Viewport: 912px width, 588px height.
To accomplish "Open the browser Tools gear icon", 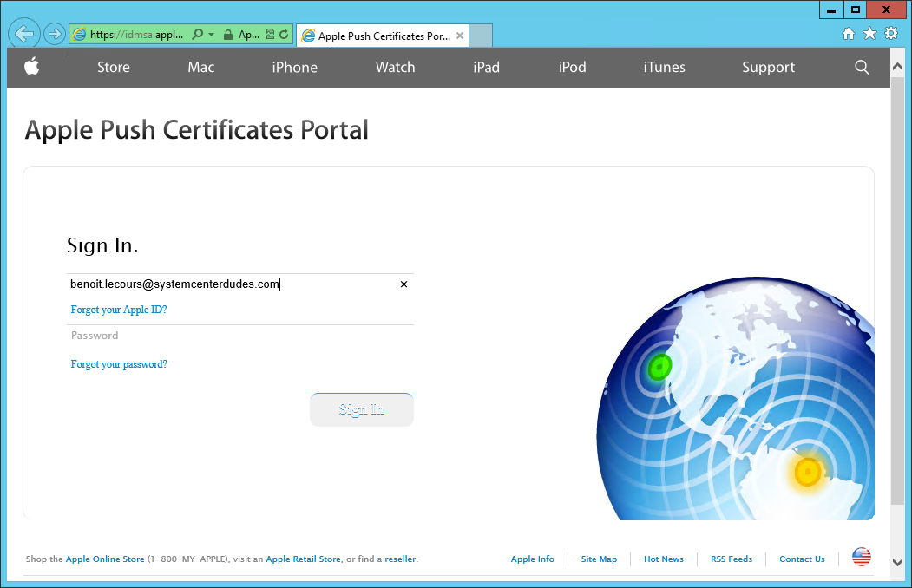I will coord(891,33).
